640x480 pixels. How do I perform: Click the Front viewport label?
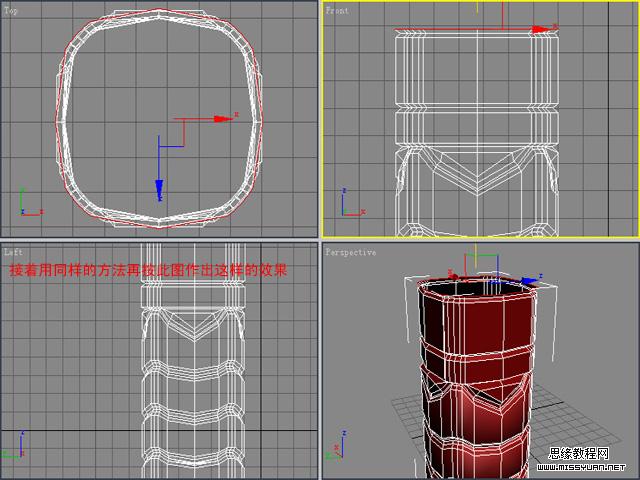(x=337, y=11)
